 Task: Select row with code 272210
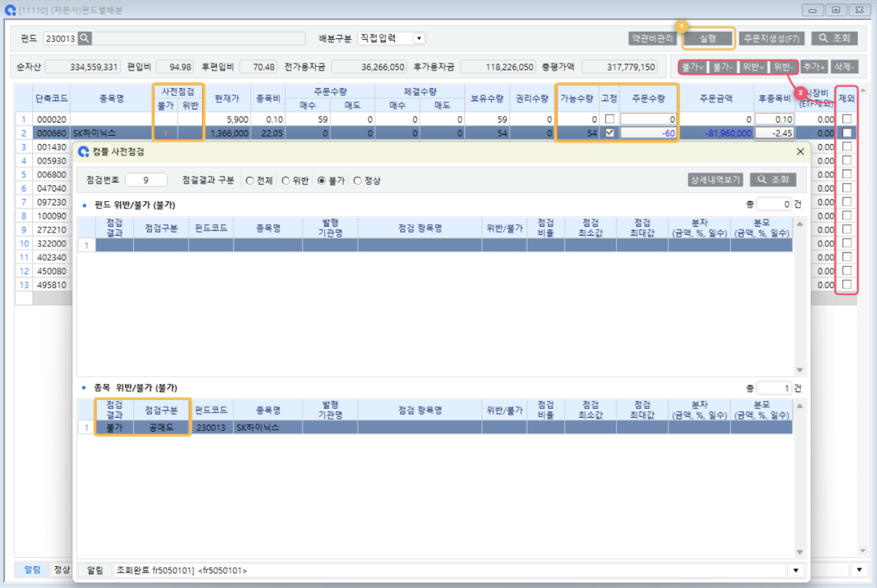[51, 230]
